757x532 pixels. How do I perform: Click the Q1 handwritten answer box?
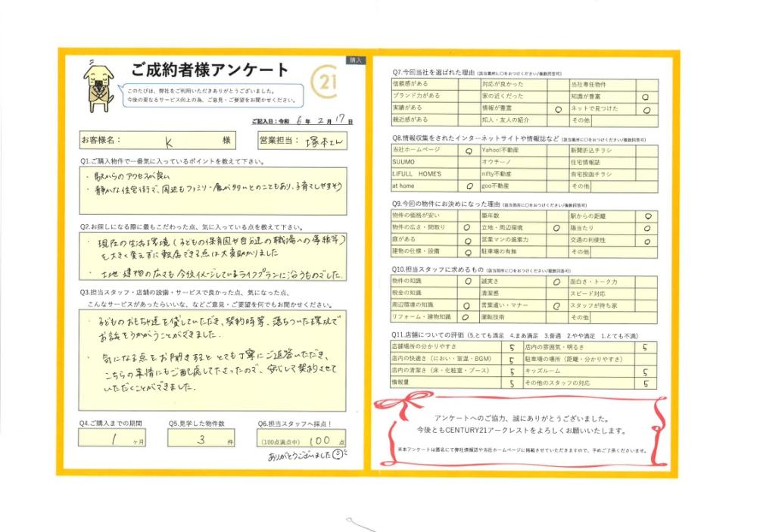pyautogui.click(x=213, y=191)
